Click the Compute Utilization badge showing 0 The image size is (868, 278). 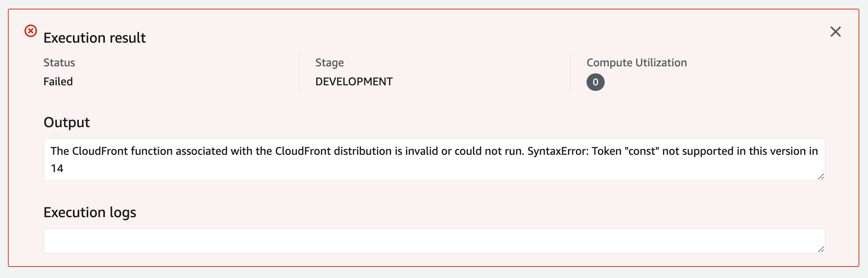tap(595, 82)
